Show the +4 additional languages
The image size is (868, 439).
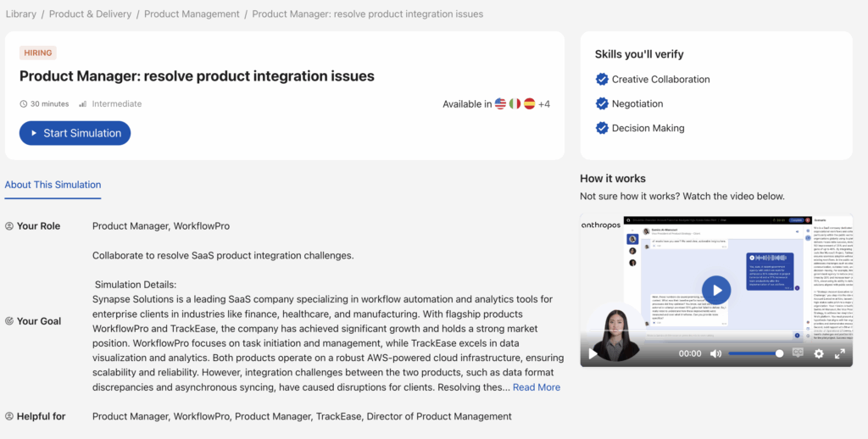tap(544, 104)
